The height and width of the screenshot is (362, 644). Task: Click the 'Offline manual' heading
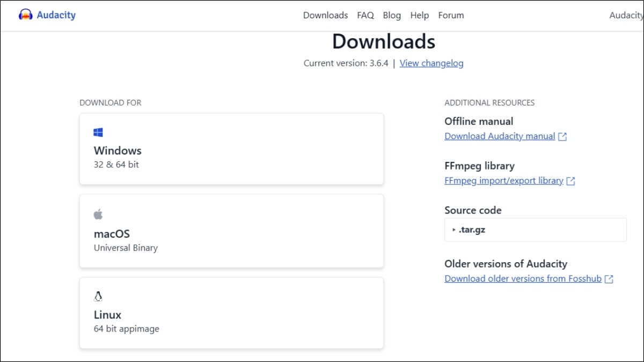pyautogui.click(x=479, y=121)
